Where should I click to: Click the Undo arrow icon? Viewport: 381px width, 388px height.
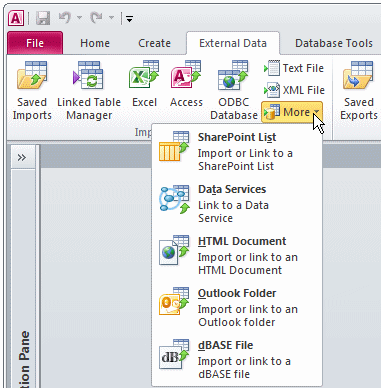65,18
